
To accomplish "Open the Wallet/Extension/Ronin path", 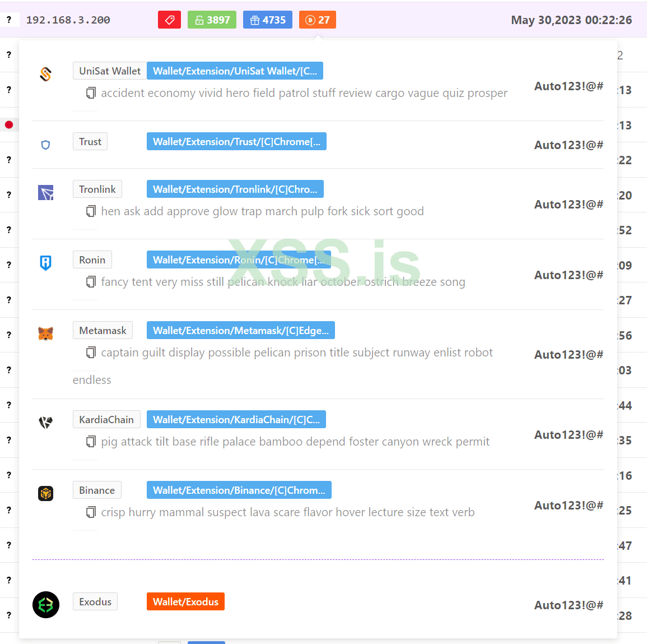I will click(x=239, y=260).
